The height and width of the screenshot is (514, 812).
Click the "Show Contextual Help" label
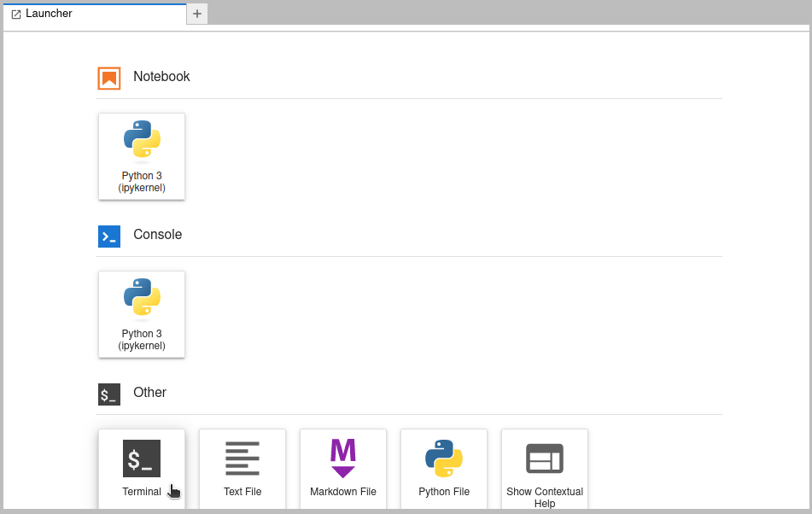pos(545,497)
